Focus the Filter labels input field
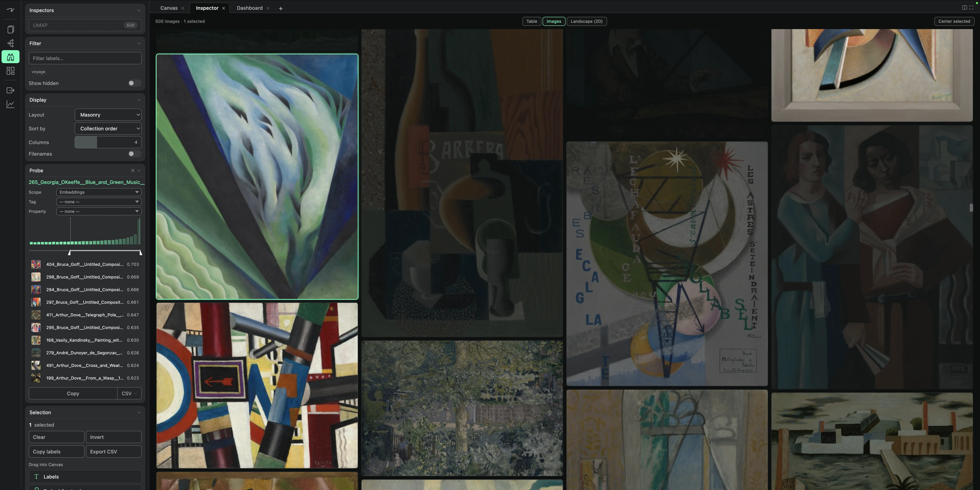Image resolution: width=980 pixels, height=490 pixels. pos(85,58)
